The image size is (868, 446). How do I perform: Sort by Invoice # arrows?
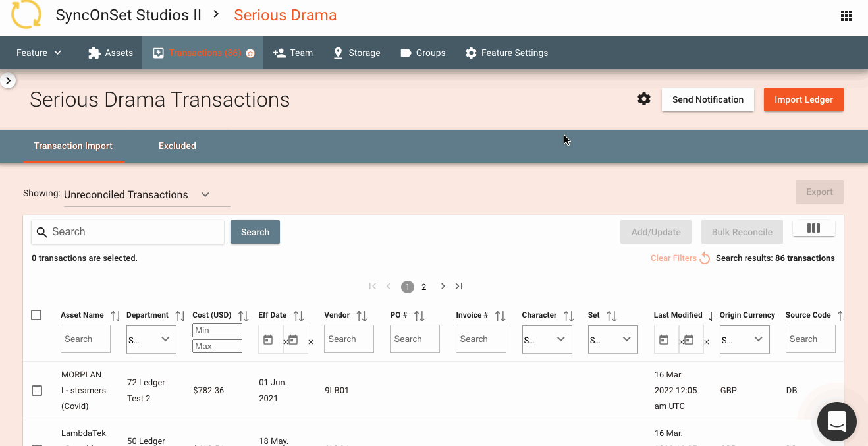coord(500,316)
